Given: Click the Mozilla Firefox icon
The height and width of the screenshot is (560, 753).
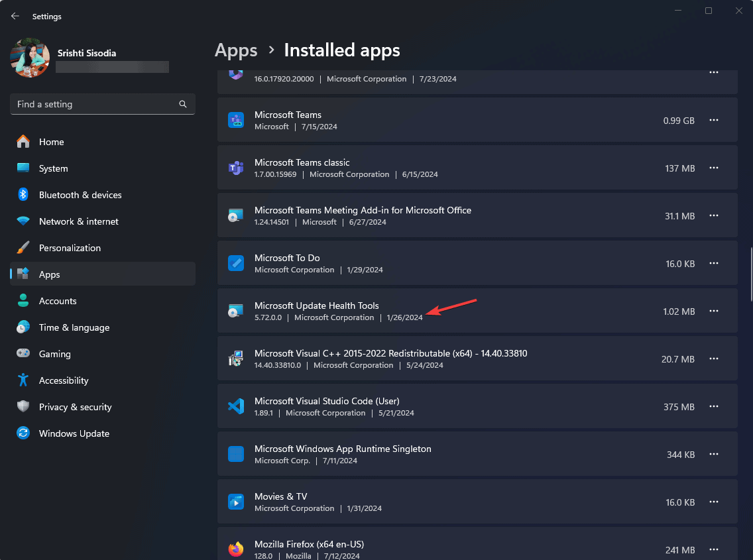Looking at the screenshot, I should click(236, 549).
